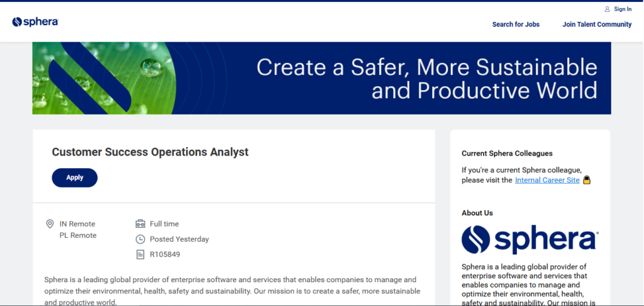Click the location pin icon
This screenshot has width=644, height=306.
50,224
